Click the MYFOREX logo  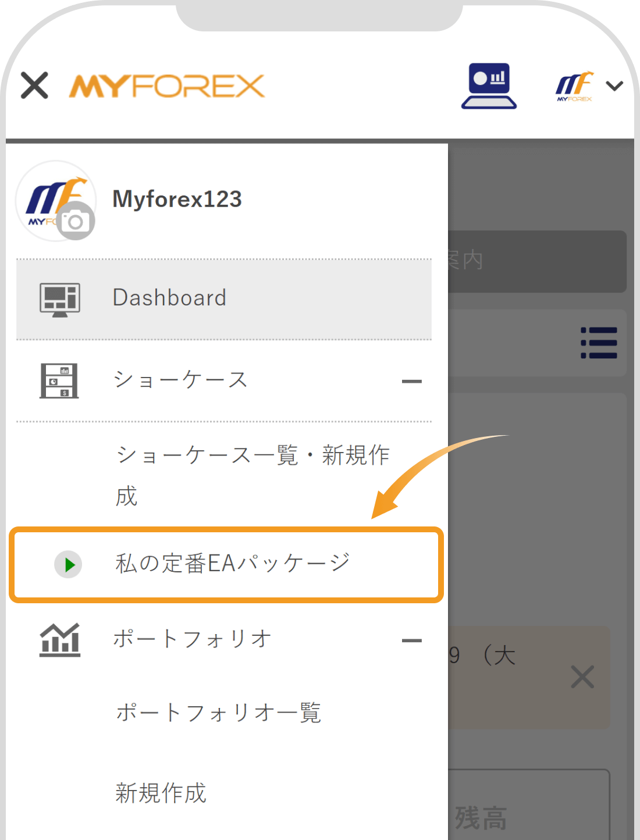tap(166, 86)
